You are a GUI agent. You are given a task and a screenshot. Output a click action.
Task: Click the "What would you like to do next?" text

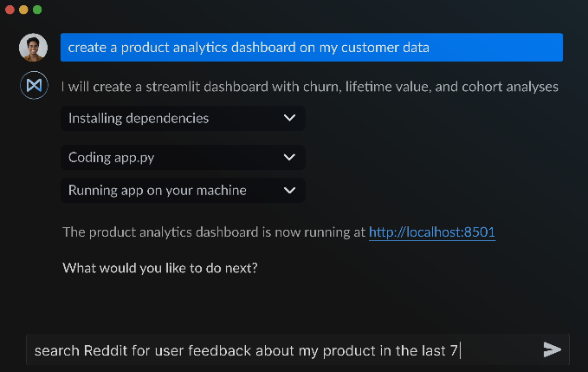(160, 268)
